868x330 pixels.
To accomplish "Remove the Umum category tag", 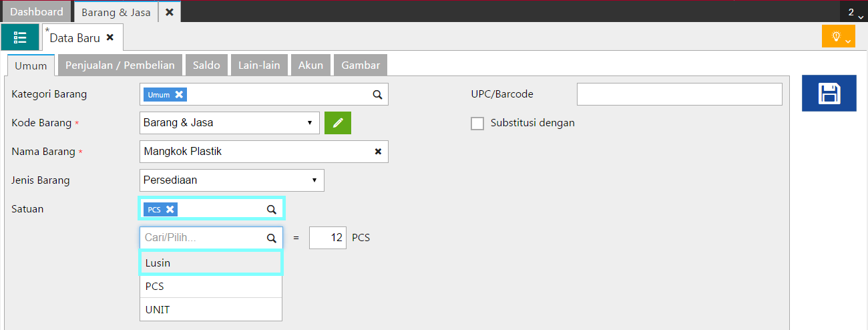I will [179, 95].
